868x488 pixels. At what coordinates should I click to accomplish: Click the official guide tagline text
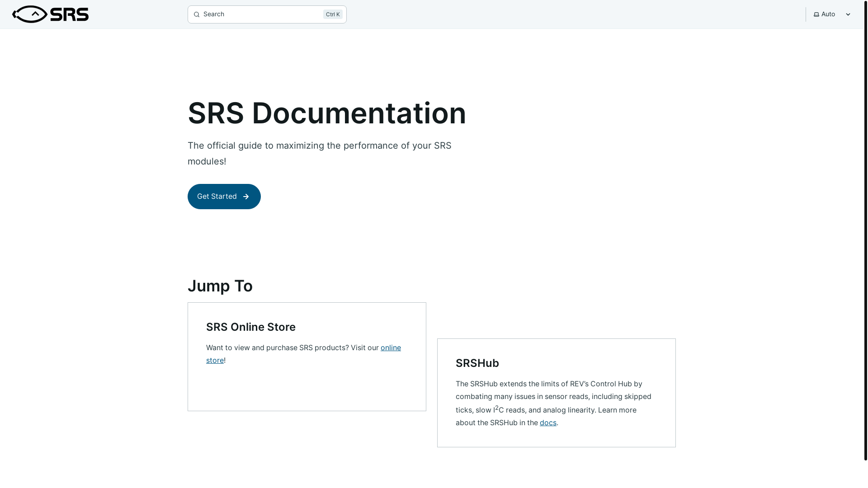point(320,153)
